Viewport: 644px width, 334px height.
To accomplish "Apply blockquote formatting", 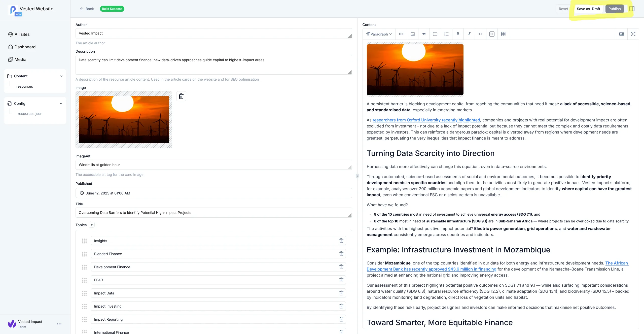I will tap(424, 34).
